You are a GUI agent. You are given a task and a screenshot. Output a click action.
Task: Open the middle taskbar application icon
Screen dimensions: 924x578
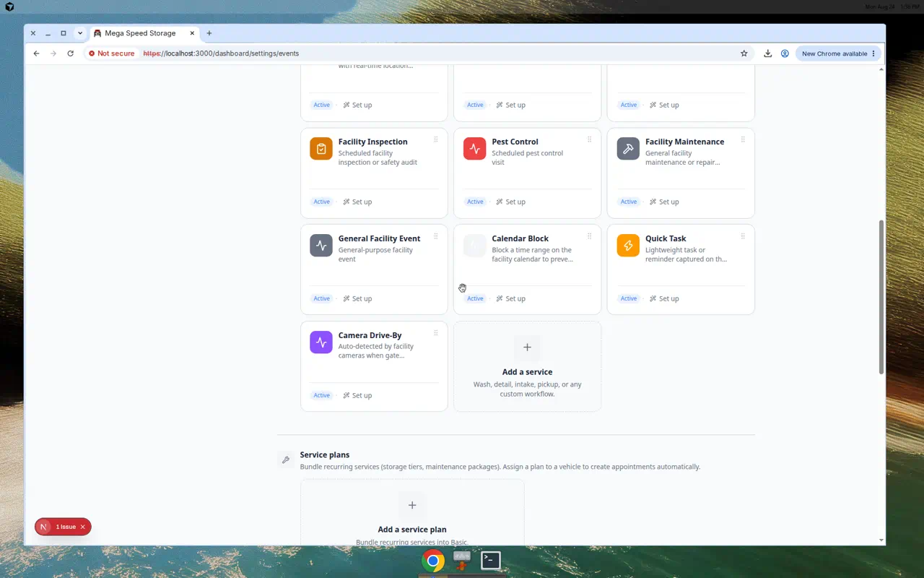(462, 561)
